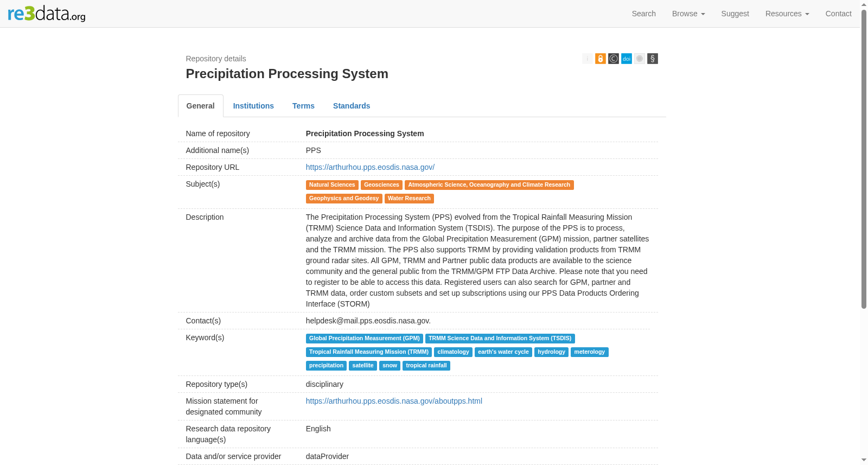Click the re3data.org logo
Screen dimensions: 868x465
pos(47,14)
